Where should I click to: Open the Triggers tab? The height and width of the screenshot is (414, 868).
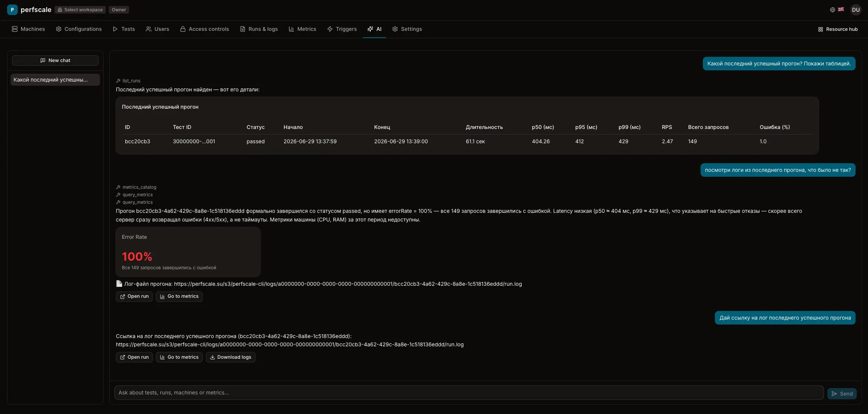tap(342, 29)
